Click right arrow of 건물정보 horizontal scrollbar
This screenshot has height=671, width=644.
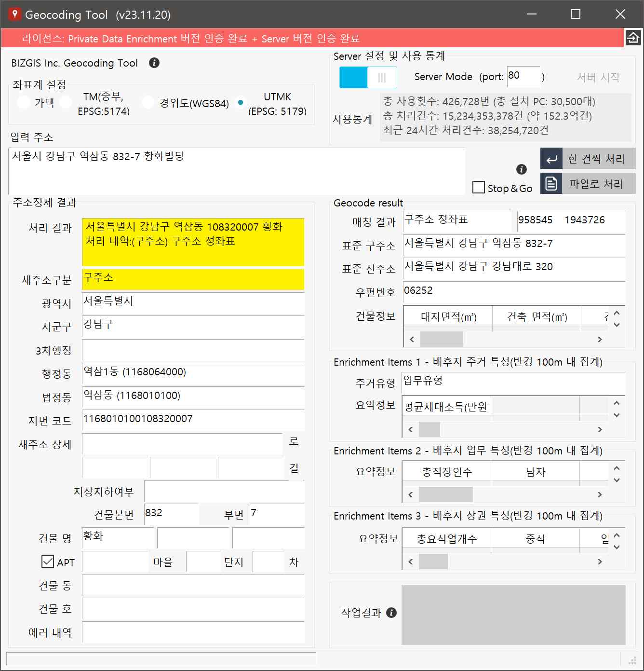click(600, 340)
